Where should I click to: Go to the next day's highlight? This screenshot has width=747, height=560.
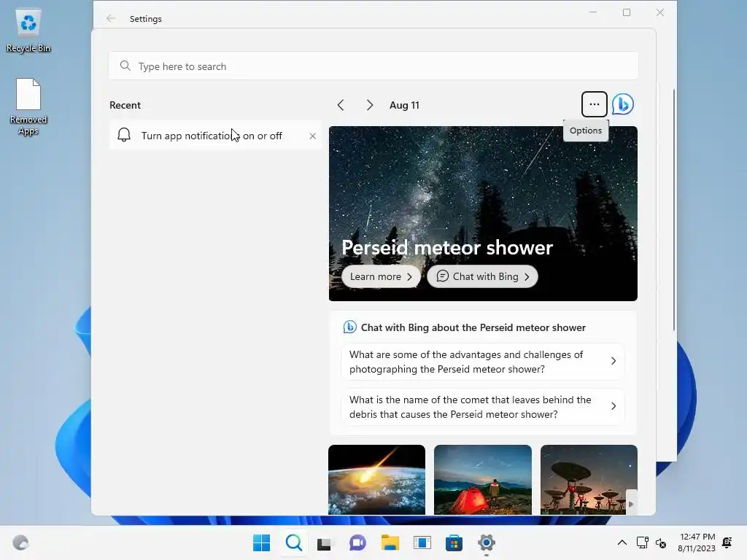370,105
